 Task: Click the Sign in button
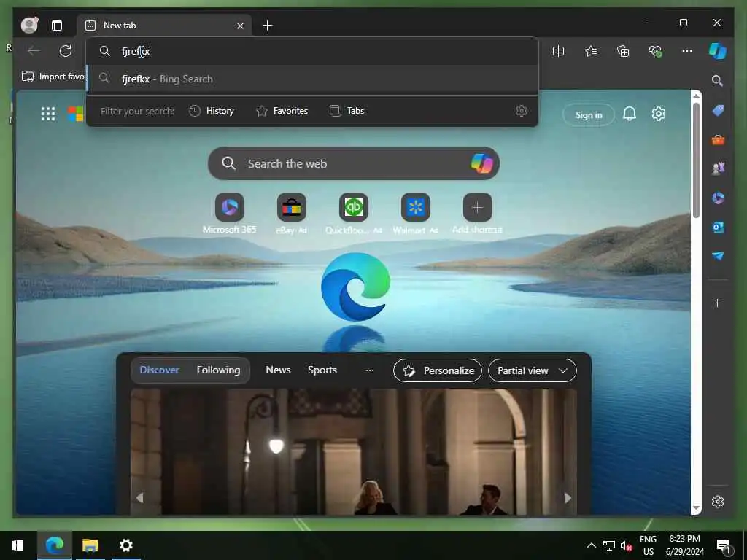(x=589, y=114)
